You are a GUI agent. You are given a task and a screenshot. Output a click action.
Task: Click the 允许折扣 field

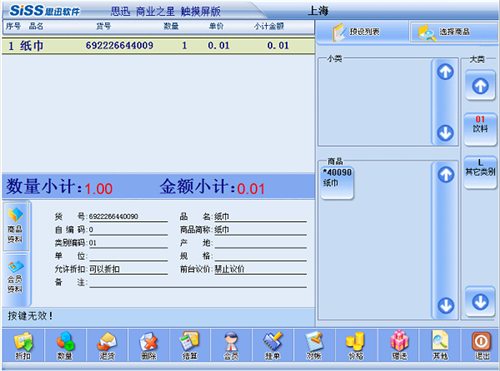128,269
